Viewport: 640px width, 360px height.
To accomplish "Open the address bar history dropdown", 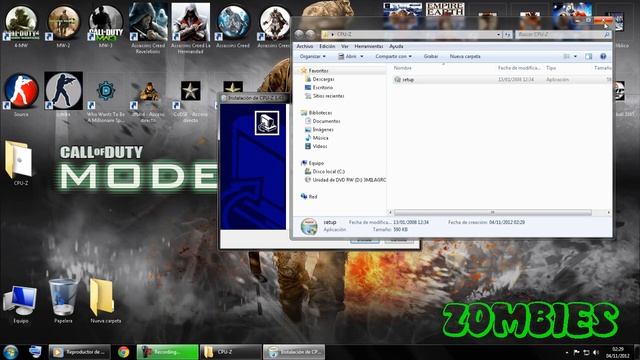I will (x=498, y=35).
